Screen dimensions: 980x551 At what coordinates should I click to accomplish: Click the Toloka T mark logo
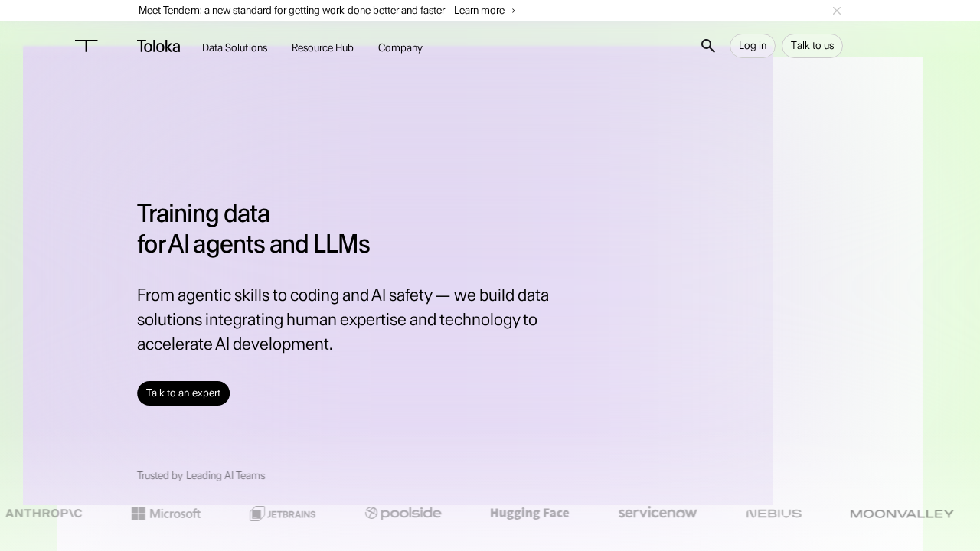[86, 46]
